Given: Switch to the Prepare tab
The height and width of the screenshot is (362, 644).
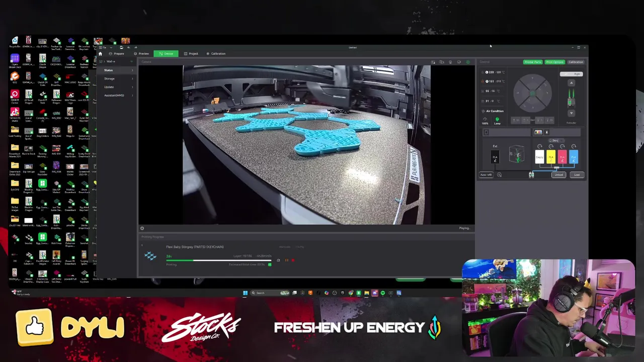Looking at the screenshot, I should click(116, 54).
